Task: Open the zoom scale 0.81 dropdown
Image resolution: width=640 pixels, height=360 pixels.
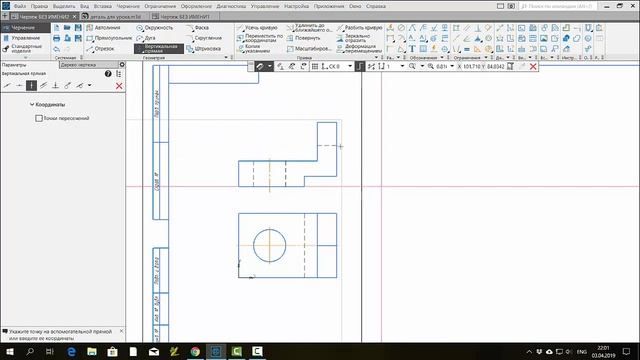Action: click(x=452, y=66)
